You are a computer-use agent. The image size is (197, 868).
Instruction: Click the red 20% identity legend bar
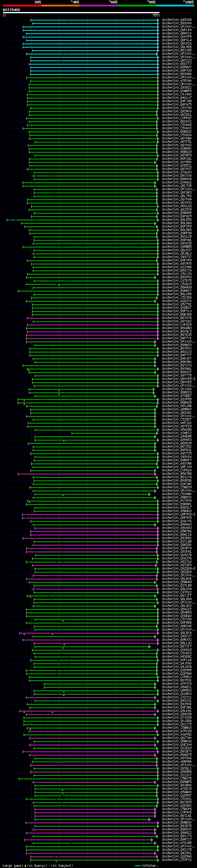(x=22, y=6)
